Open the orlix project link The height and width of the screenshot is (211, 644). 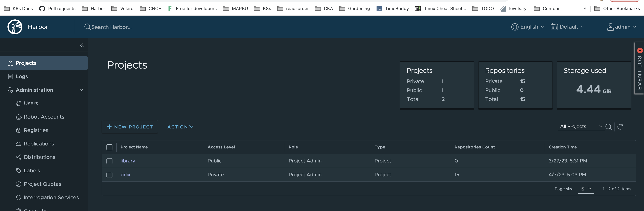(125, 175)
